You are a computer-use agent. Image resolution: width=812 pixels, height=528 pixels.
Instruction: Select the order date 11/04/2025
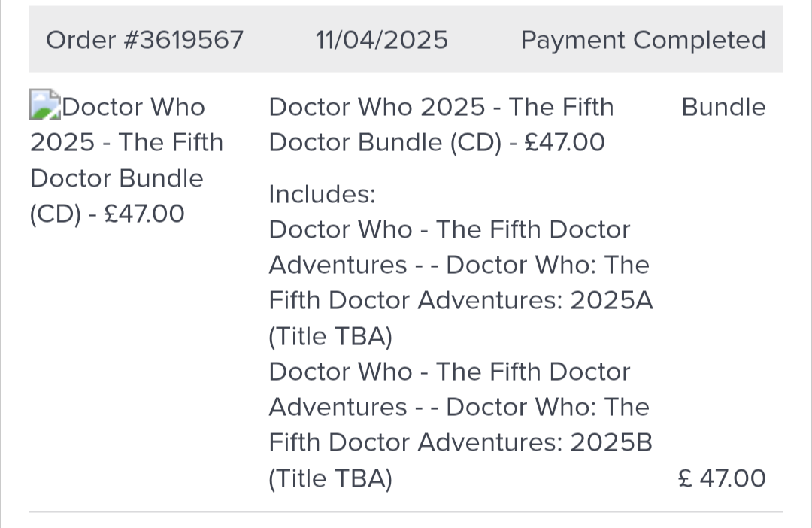pyautogui.click(x=382, y=40)
